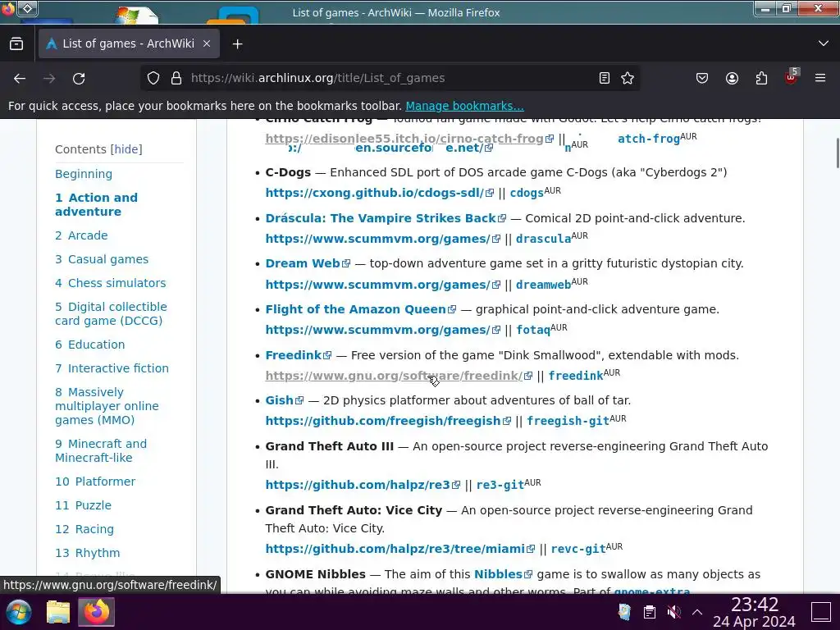Bookmark this page with star
Image resolution: width=840 pixels, height=630 pixels.
[628, 78]
